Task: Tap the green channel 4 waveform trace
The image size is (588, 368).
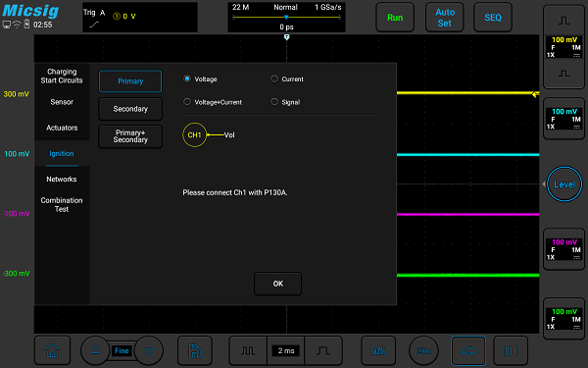Action: coord(468,275)
